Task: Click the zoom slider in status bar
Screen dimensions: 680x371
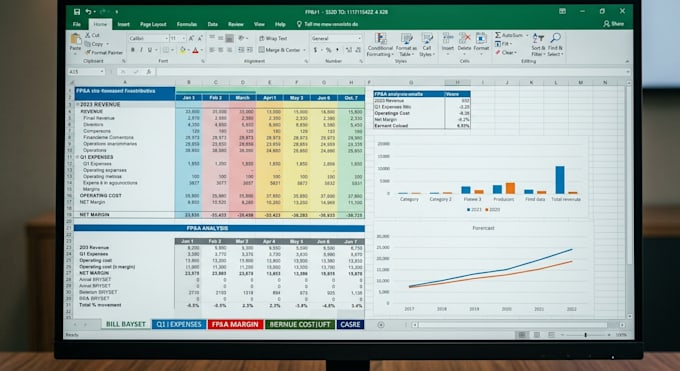Action: point(585,335)
